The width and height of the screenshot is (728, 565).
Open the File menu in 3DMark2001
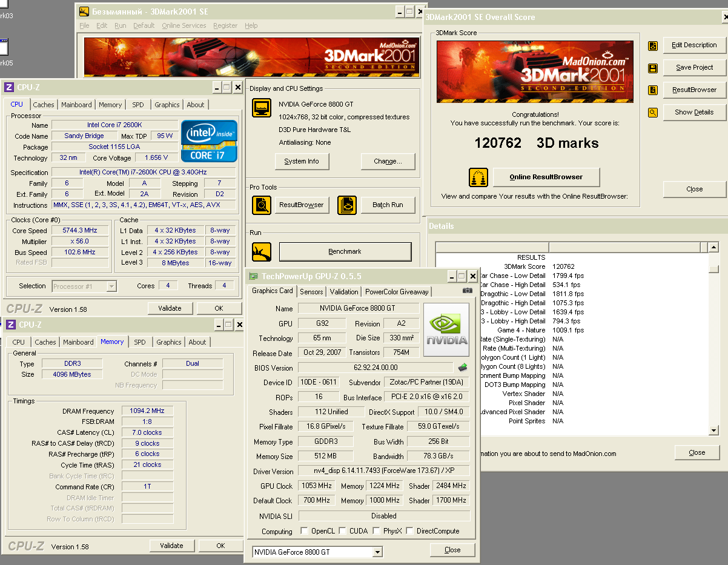(84, 25)
